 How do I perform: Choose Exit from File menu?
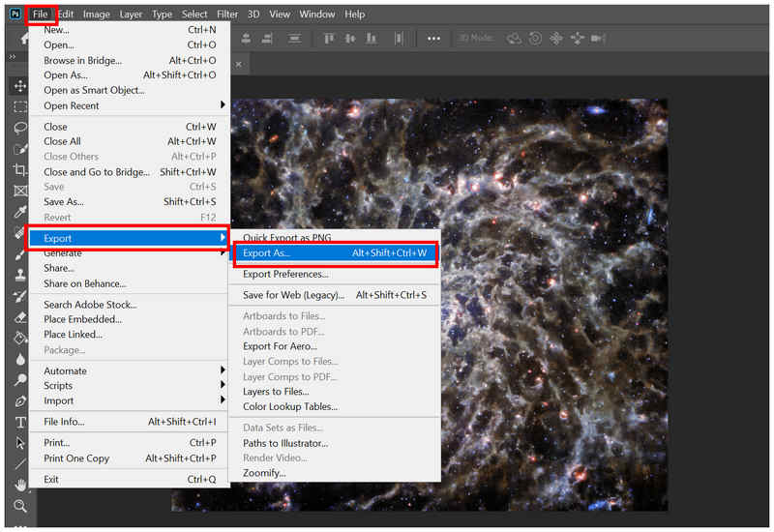(130, 479)
